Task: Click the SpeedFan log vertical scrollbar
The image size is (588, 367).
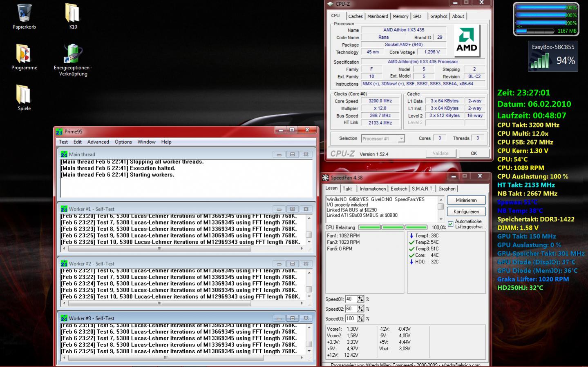Action: 441,209
